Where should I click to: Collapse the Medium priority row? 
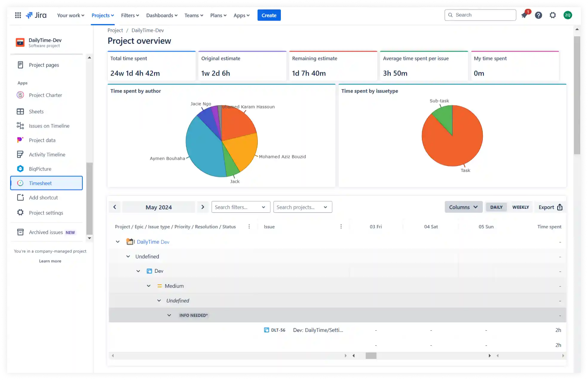[x=149, y=286]
